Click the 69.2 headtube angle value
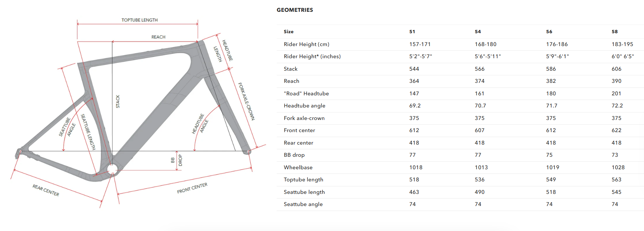This screenshot has height=231, width=644. (x=415, y=106)
